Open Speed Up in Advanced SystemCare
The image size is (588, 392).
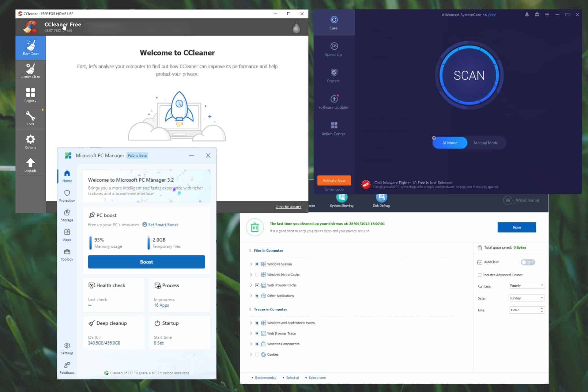pos(334,49)
